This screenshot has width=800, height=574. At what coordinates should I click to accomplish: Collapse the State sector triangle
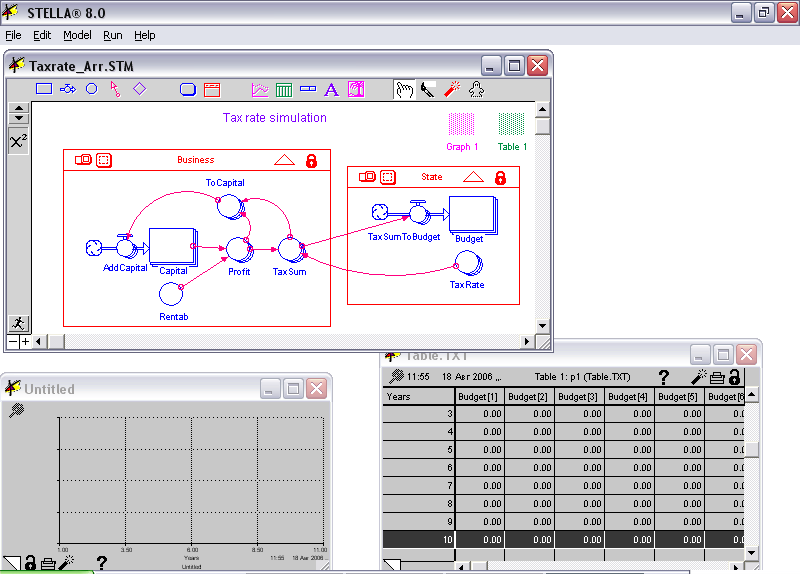(473, 177)
